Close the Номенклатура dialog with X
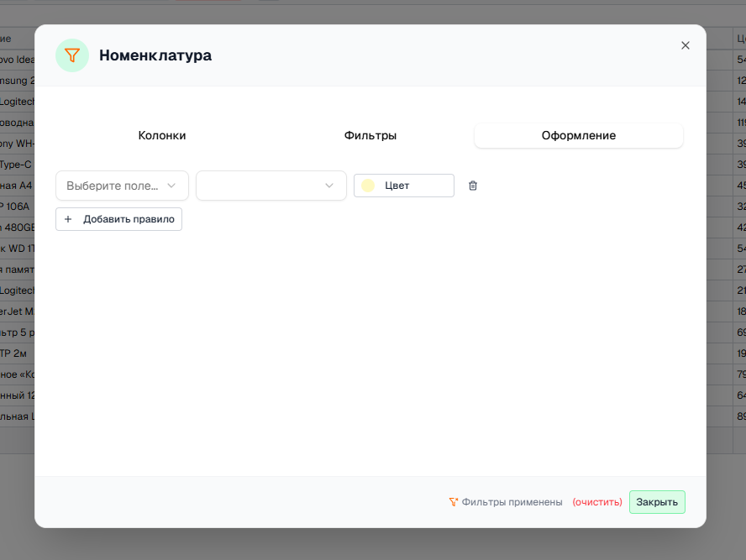746x560 pixels. 686,45
